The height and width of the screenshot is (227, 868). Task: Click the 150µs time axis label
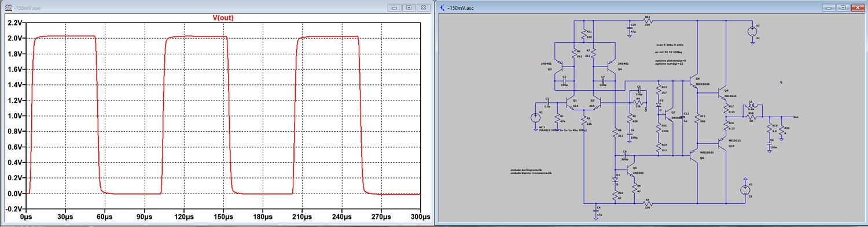point(223,217)
